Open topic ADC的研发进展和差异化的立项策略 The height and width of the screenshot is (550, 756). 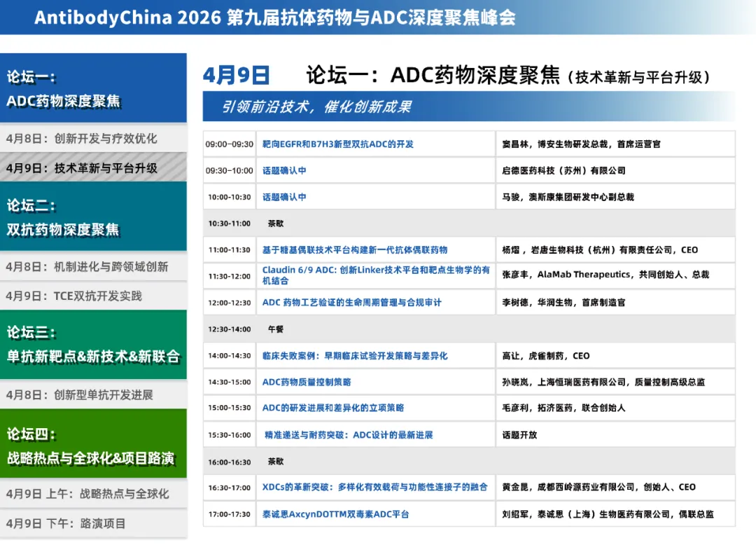(x=332, y=408)
